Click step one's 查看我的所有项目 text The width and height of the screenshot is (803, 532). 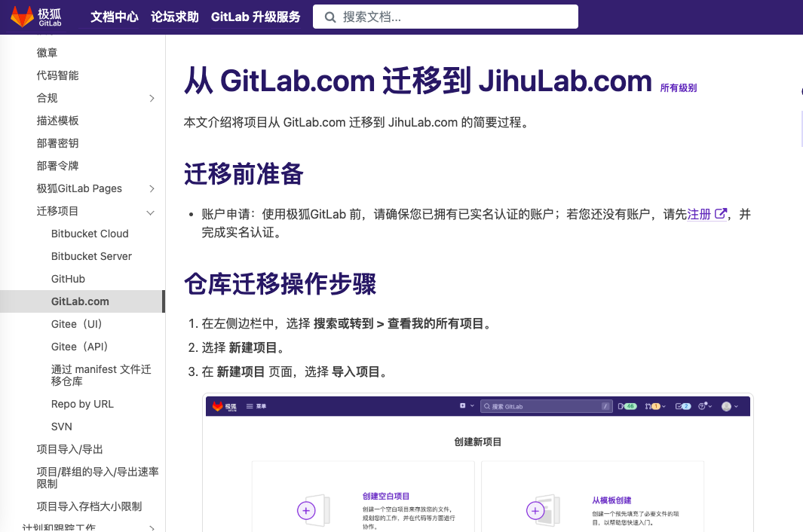point(436,323)
